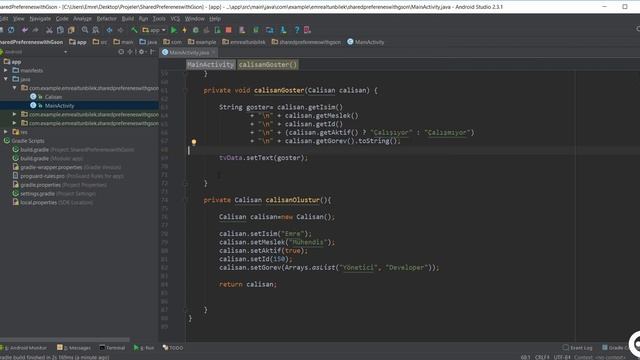The width and height of the screenshot is (640, 360).
Task: Open the TODO tool window
Action: point(173,348)
